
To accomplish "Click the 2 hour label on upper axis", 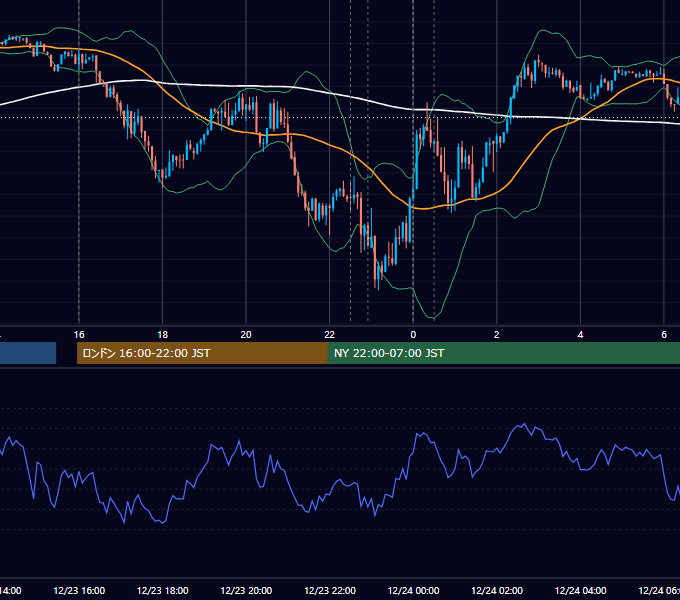I will pos(497,334).
